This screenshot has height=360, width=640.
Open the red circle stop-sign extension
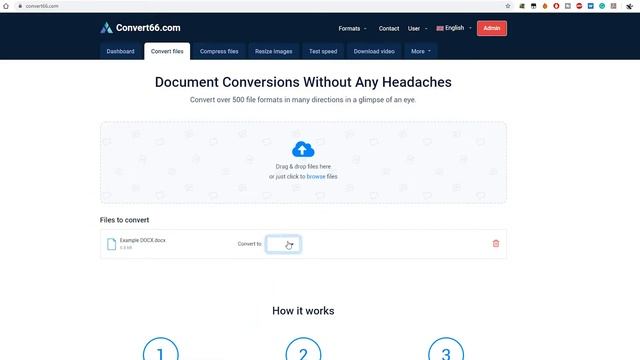579,6
